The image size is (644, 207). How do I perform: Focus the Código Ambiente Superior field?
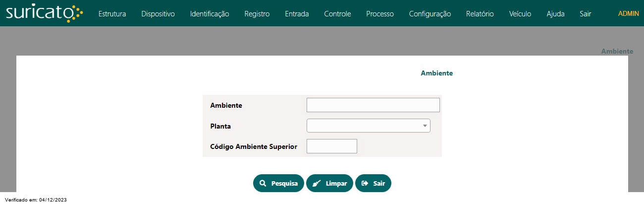click(332, 146)
